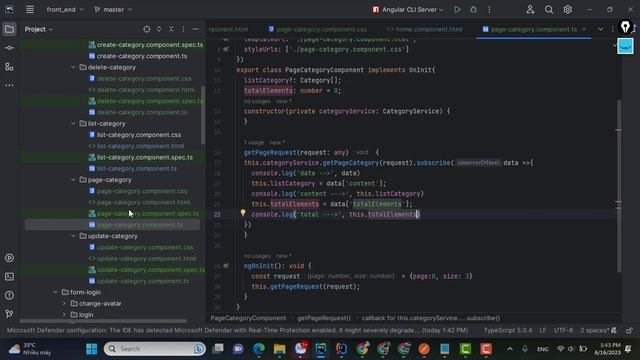The height and width of the screenshot is (360, 640).
Task: Show hidden editor tabs dropdown
Action: point(600,29)
